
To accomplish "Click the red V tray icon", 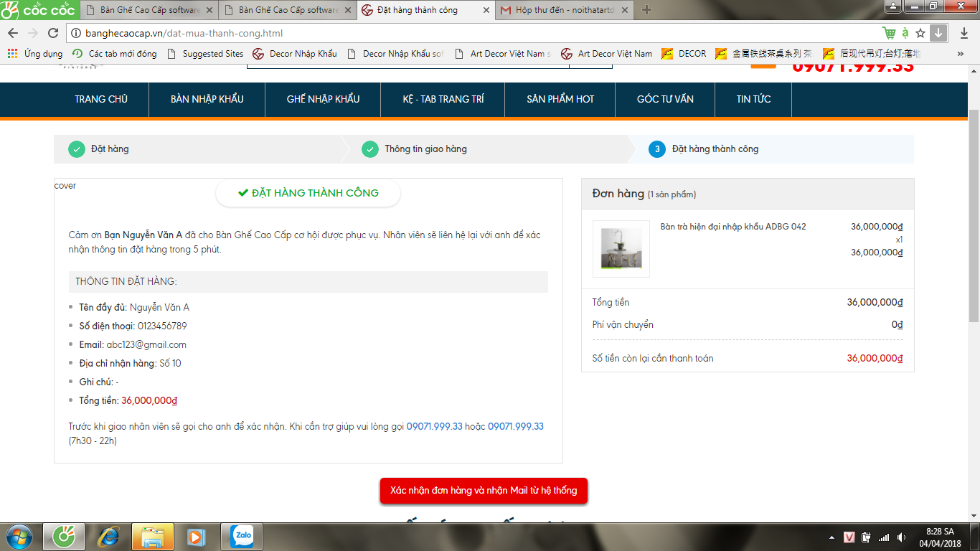I will click(849, 537).
